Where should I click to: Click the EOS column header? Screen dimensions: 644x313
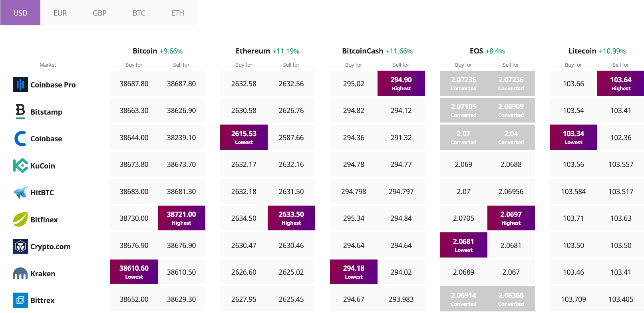click(476, 51)
